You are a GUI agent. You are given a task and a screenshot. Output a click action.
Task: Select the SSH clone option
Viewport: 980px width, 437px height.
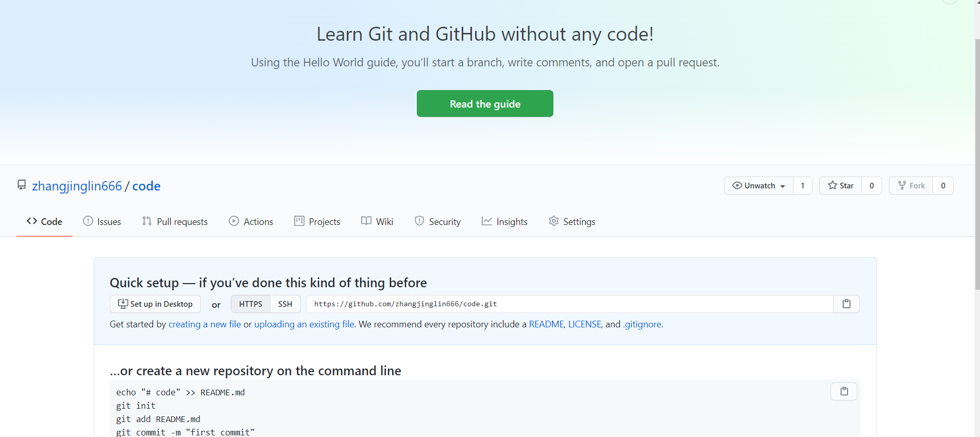tap(285, 304)
